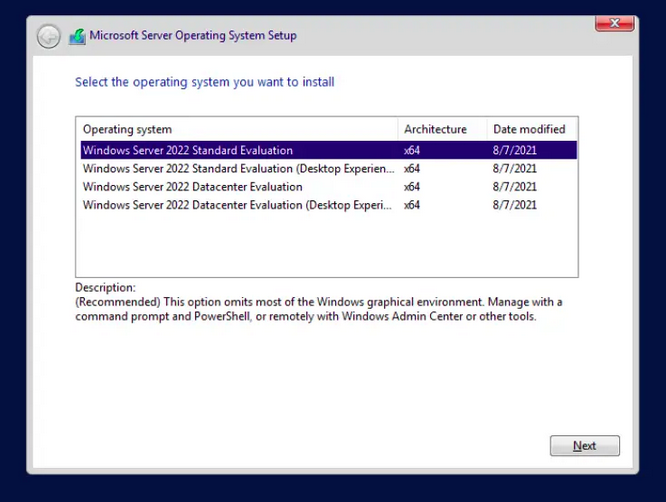Click the Date modified column header
Viewport: 666px width, 502px height.
click(532, 129)
